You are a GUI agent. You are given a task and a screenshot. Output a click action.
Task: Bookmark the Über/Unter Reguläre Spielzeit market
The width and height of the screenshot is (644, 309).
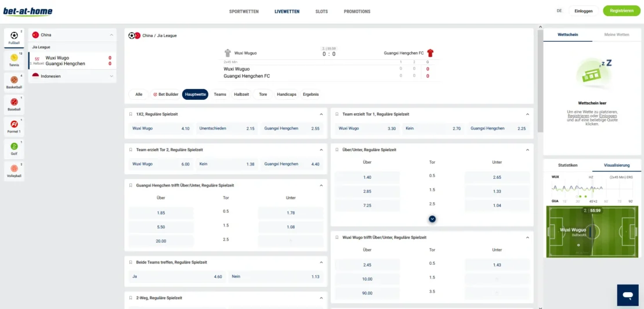337,150
